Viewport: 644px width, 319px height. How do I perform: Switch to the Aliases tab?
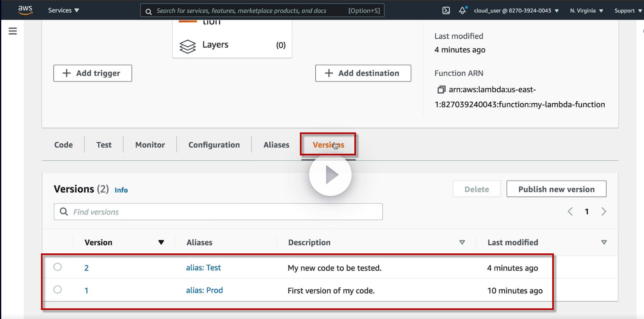(x=276, y=145)
